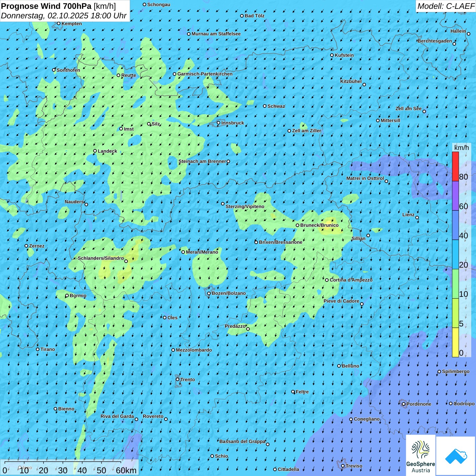Click the purple segment of the wind legend
This screenshot has width=476, height=476.
455,196
